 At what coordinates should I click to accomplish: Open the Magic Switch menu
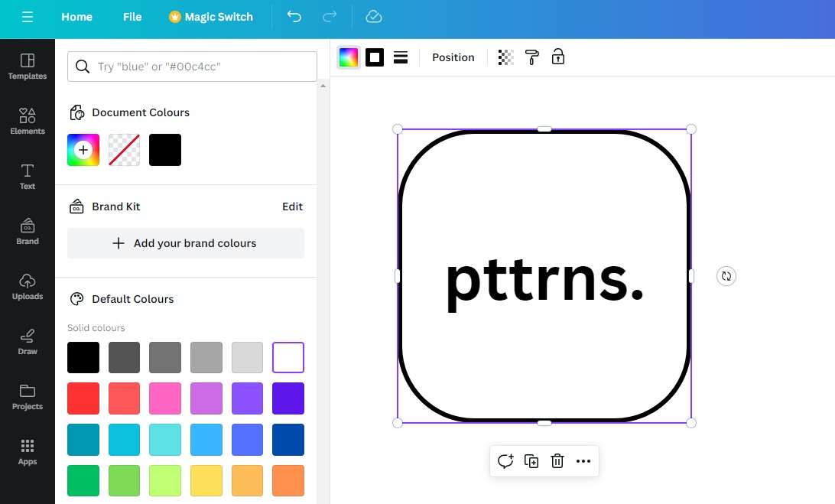(x=211, y=17)
